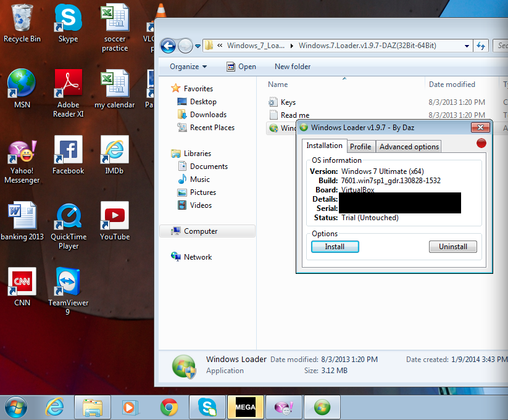Screen dimensions: 508x420
Task: Open the MEGA app from the taskbar
Action: 245,407
